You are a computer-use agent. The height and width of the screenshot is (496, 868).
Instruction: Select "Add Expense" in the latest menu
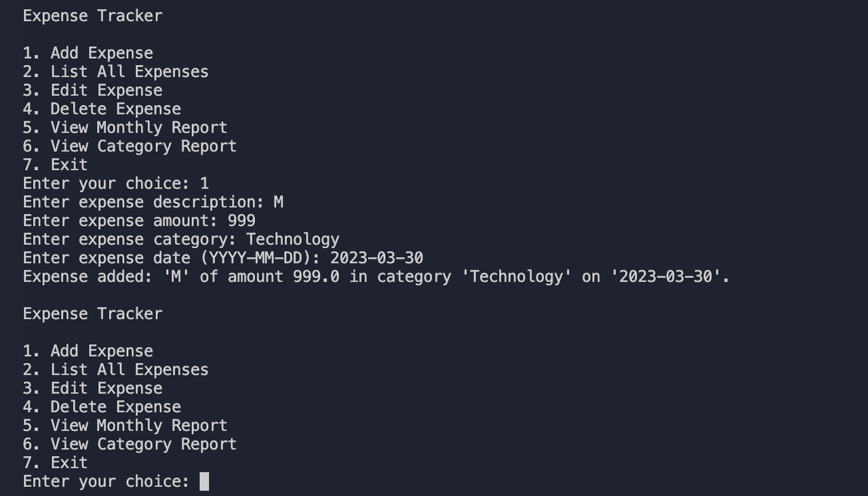[101, 351]
